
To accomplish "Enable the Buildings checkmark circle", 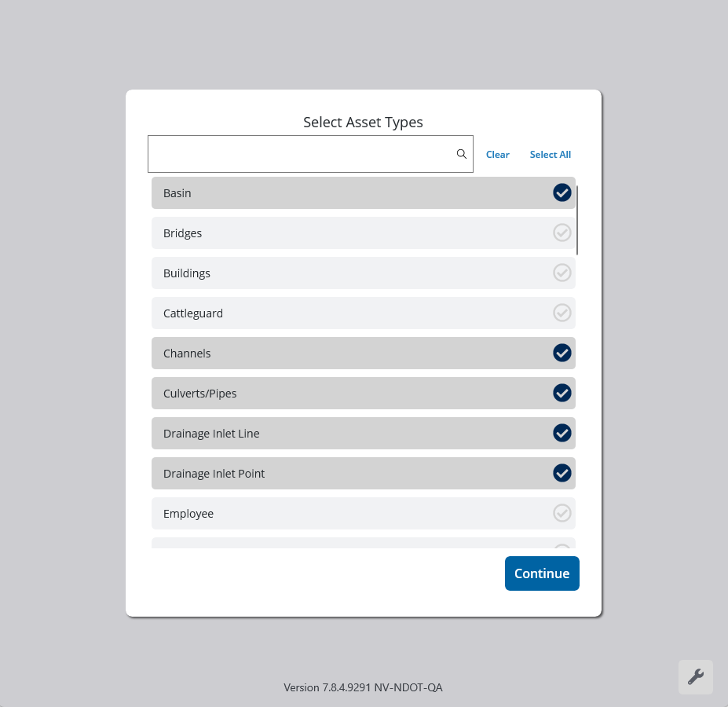I will (562, 273).
